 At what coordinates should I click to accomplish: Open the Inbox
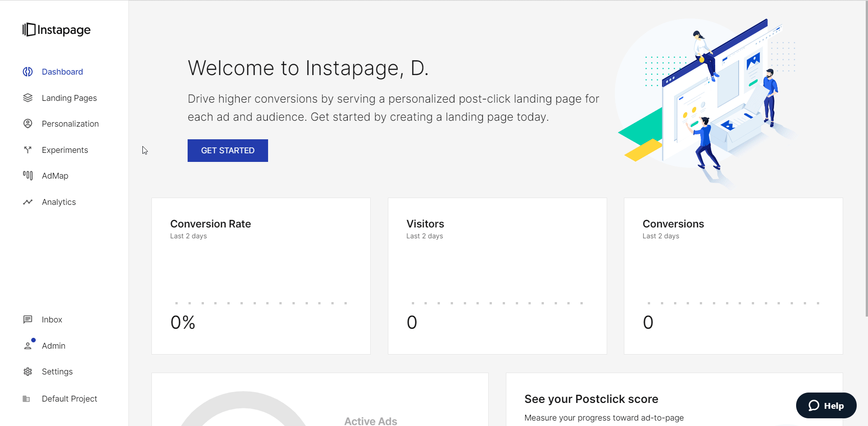point(52,320)
